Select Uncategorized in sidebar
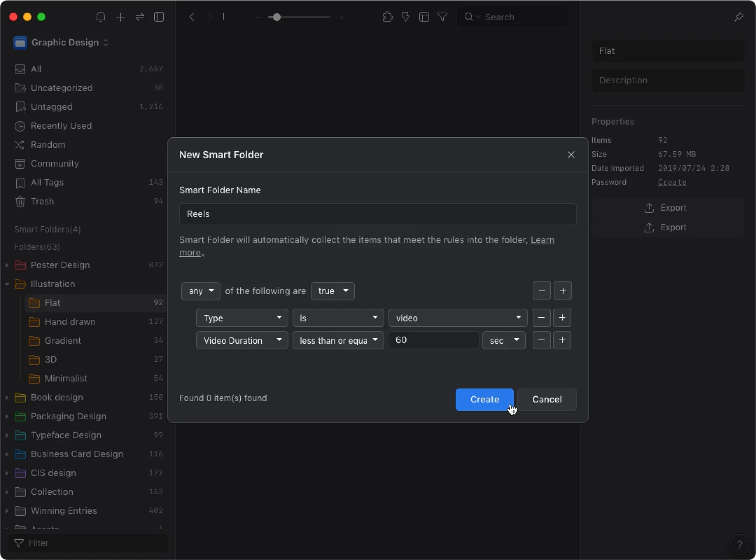 [89, 88]
